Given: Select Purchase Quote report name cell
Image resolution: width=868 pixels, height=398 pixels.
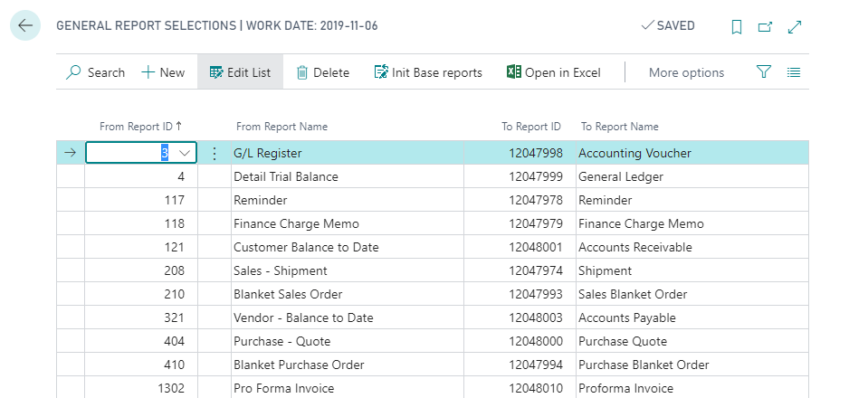Looking at the screenshot, I should [x=692, y=341].
